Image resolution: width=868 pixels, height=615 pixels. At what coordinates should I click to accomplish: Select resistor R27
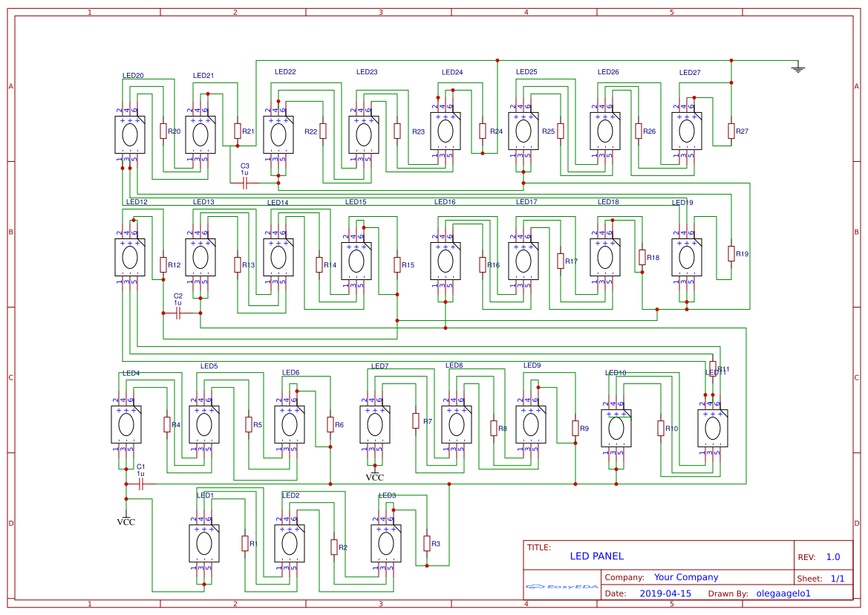coord(731,131)
